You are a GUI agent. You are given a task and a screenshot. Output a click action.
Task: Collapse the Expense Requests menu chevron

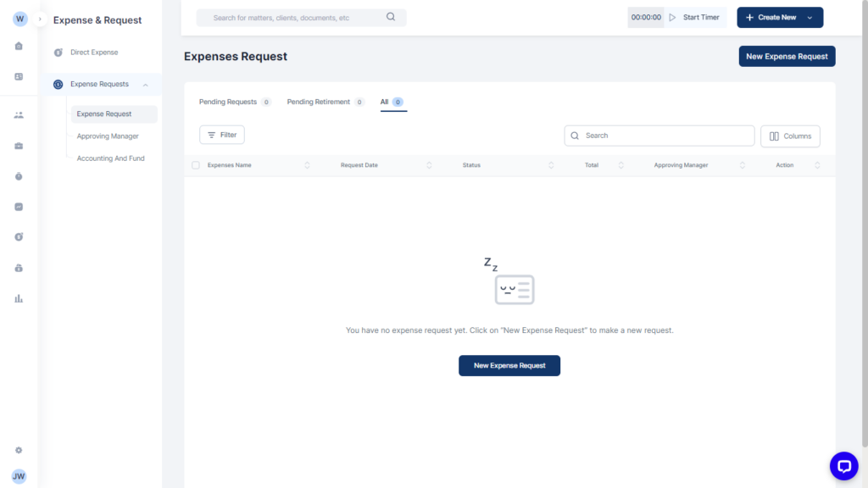coord(146,85)
